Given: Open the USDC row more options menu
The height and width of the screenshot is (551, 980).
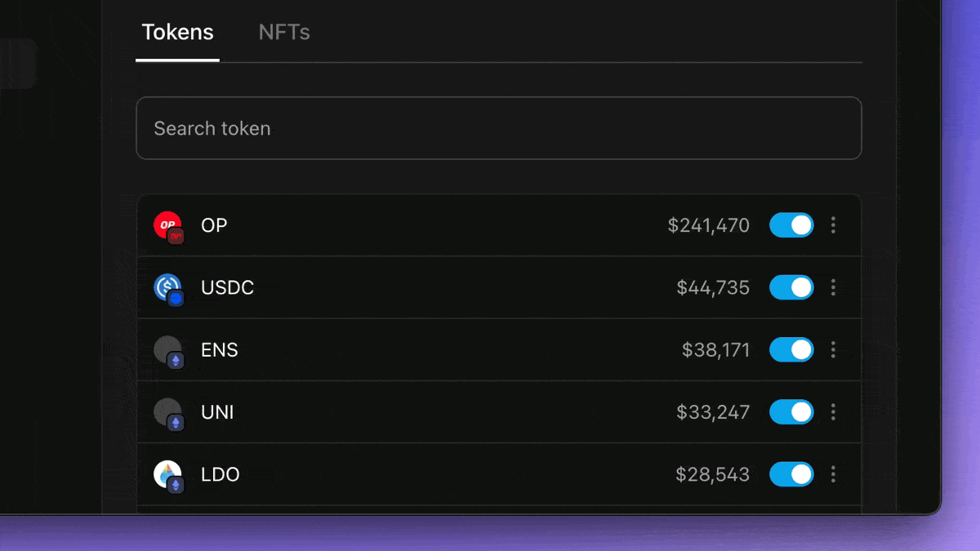Looking at the screenshot, I should [833, 287].
